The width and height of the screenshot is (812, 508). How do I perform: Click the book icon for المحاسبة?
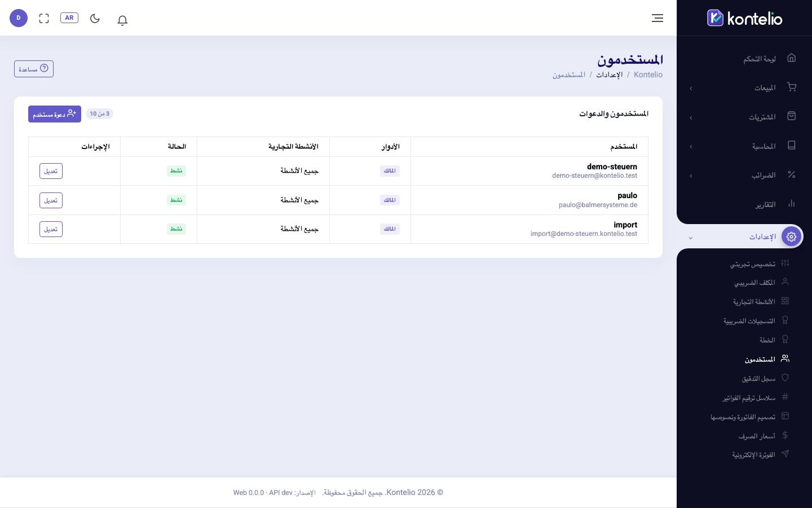coord(792,145)
